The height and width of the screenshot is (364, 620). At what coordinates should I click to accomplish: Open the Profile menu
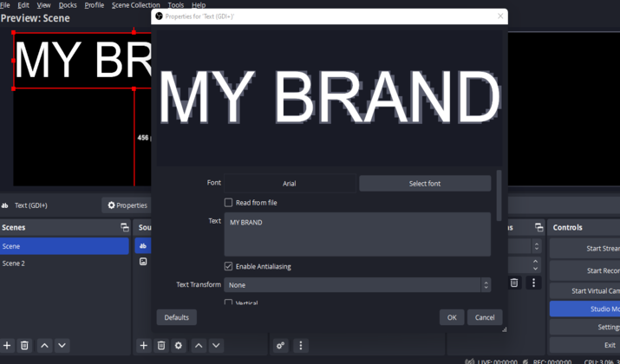click(x=95, y=5)
